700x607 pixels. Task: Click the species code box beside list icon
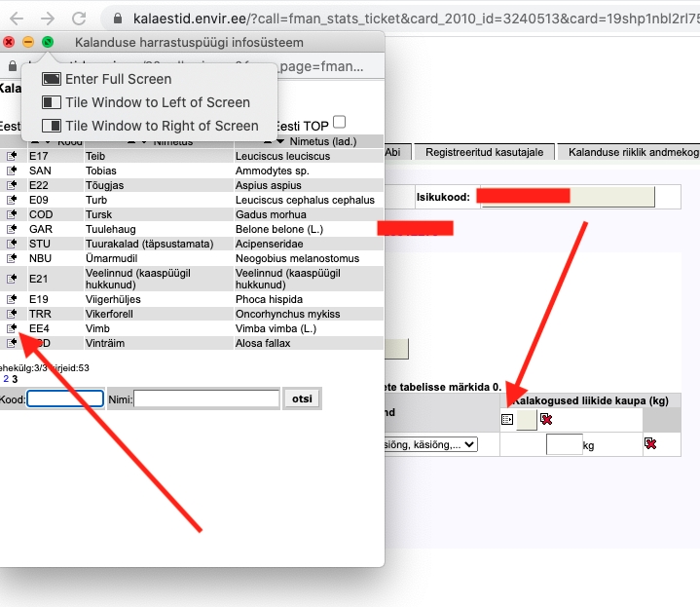point(527,419)
